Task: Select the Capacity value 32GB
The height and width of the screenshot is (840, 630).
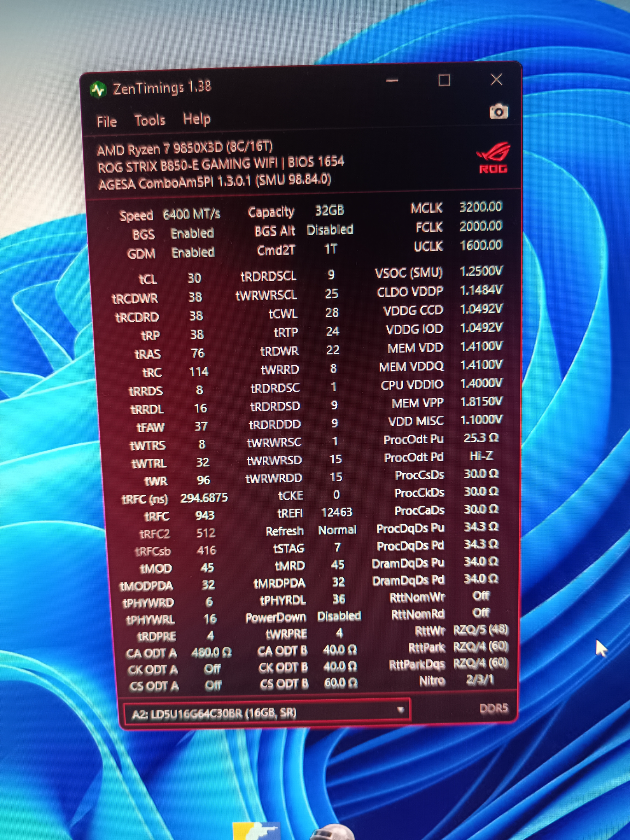Action: [x=329, y=210]
